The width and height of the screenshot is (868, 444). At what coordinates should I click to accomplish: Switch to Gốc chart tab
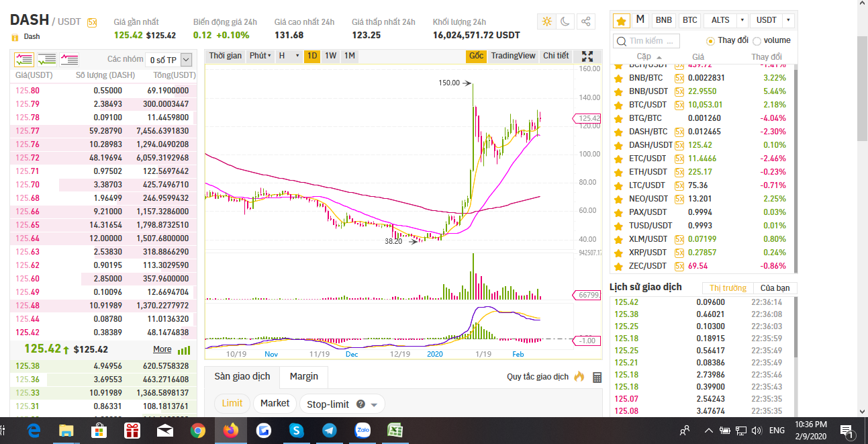coord(477,56)
